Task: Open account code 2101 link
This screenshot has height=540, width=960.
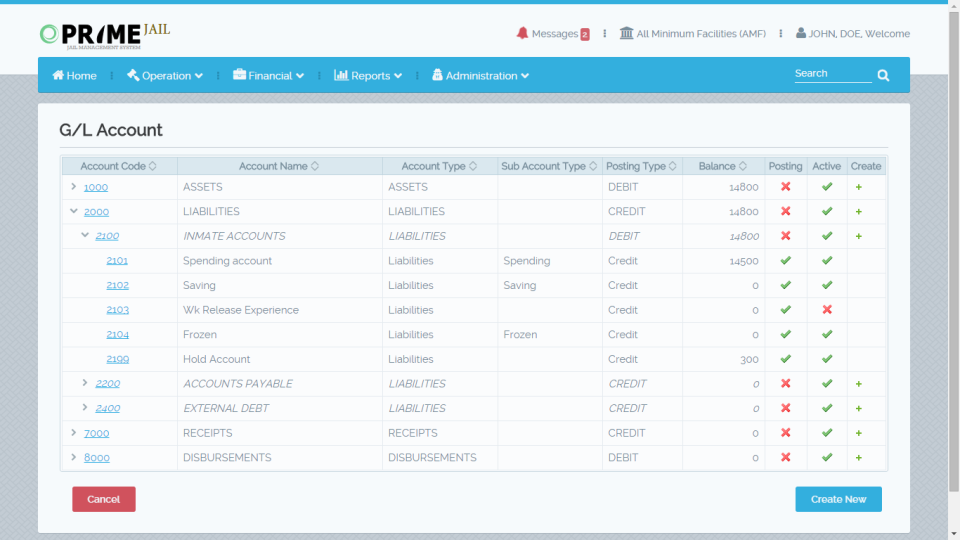Action: 117,260
